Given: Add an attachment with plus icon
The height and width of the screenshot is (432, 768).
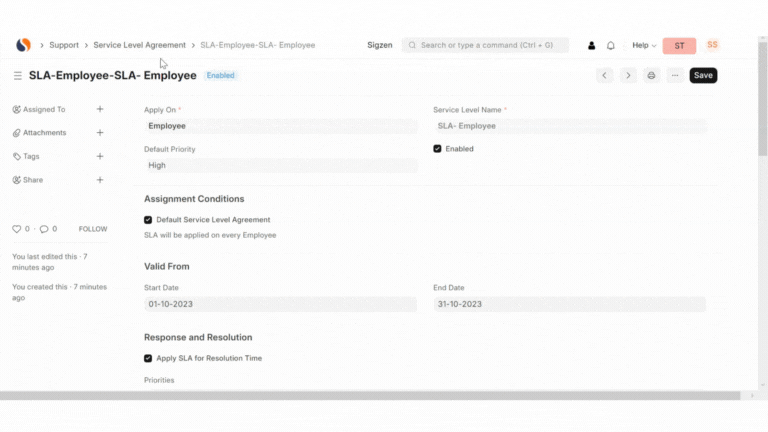Looking at the screenshot, I should click(x=99, y=132).
